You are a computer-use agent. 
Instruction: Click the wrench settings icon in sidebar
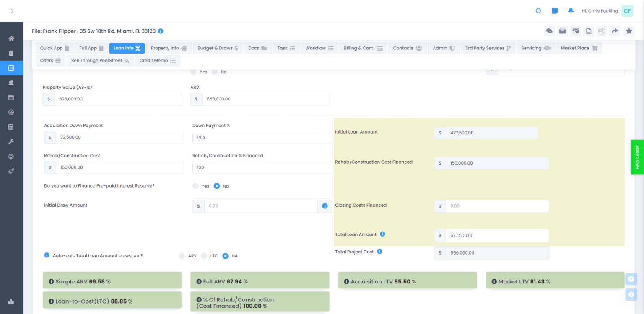(11, 142)
